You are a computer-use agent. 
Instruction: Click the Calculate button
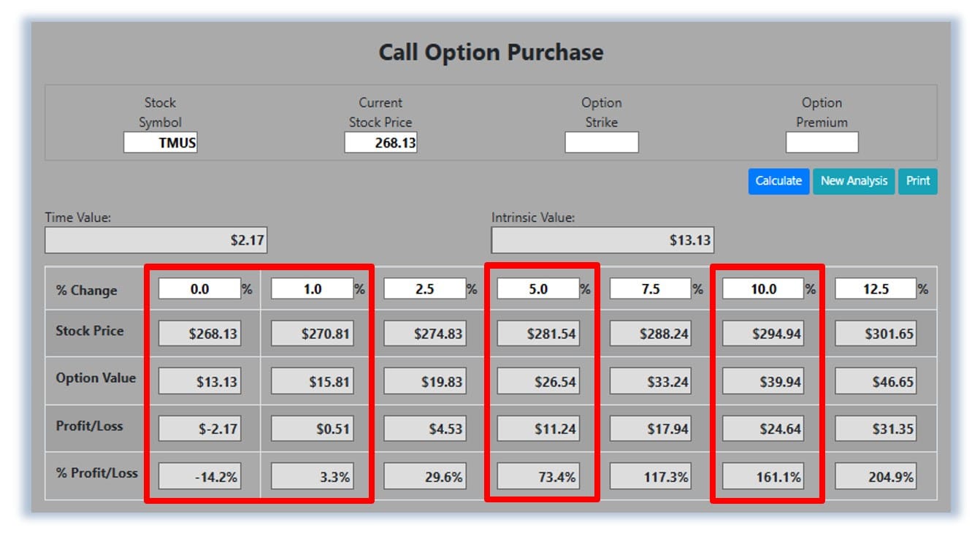(x=778, y=181)
